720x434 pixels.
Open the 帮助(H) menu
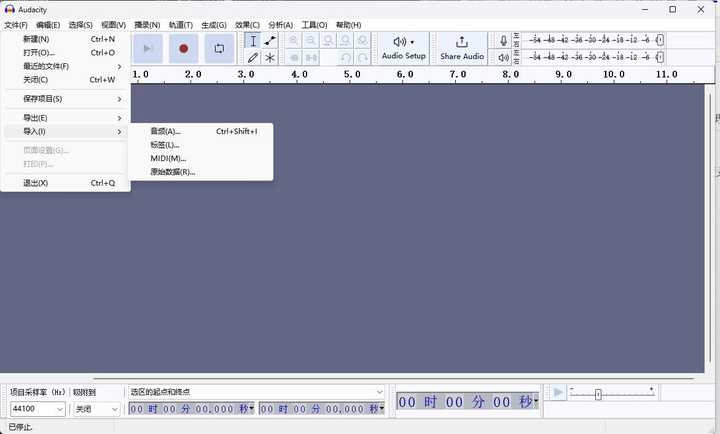point(348,25)
